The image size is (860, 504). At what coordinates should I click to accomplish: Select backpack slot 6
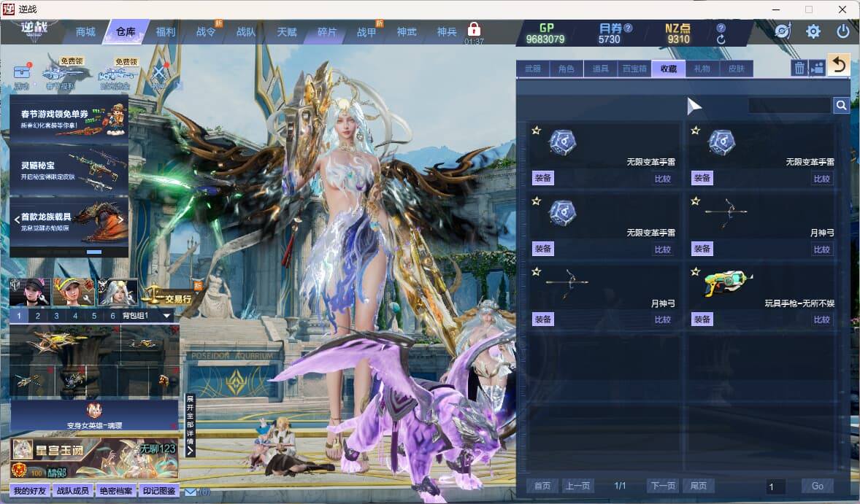pyautogui.click(x=112, y=316)
